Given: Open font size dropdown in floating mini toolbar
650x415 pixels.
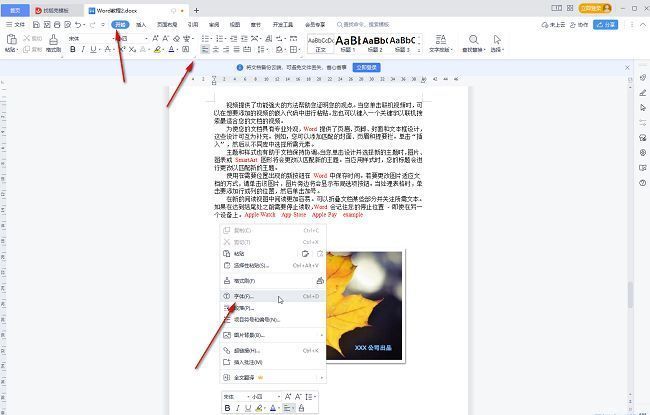Looking at the screenshot, I should [279, 397].
